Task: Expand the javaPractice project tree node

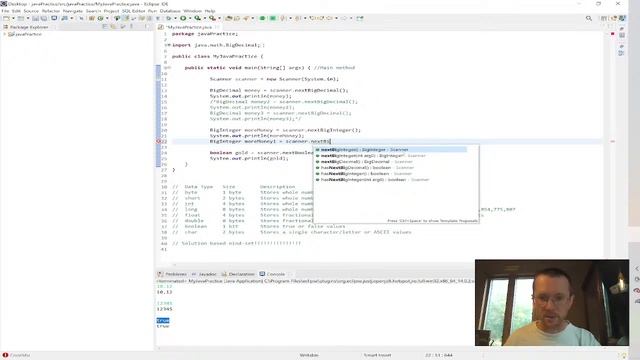Action: pyautogui.click(x=4, y=34)
